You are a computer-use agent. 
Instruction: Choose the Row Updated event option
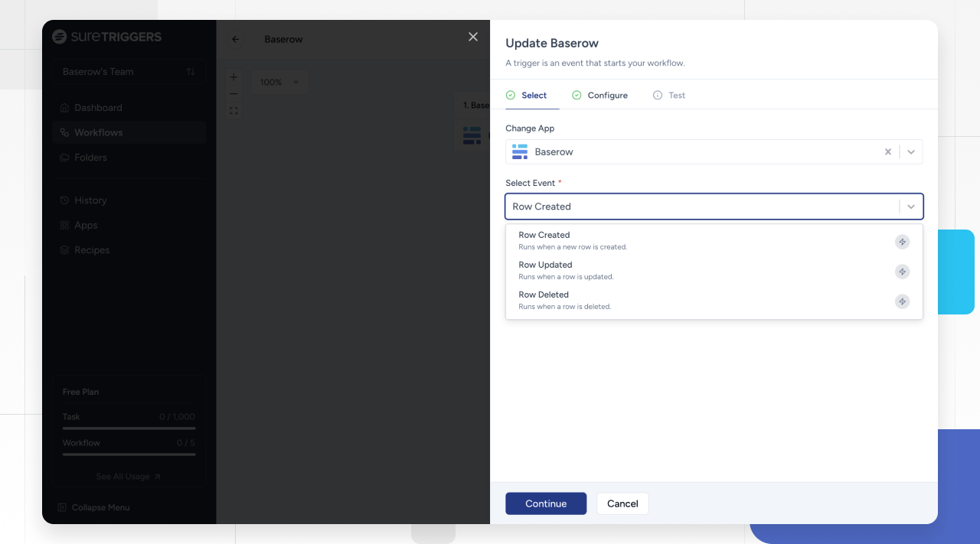tap(714, 272)
